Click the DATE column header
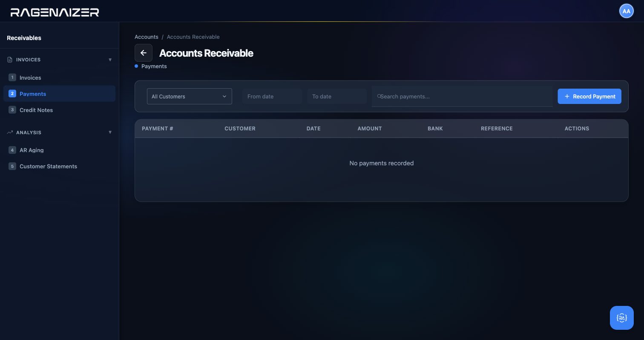The width and height of the screenshot is (644, 340). 313,129
